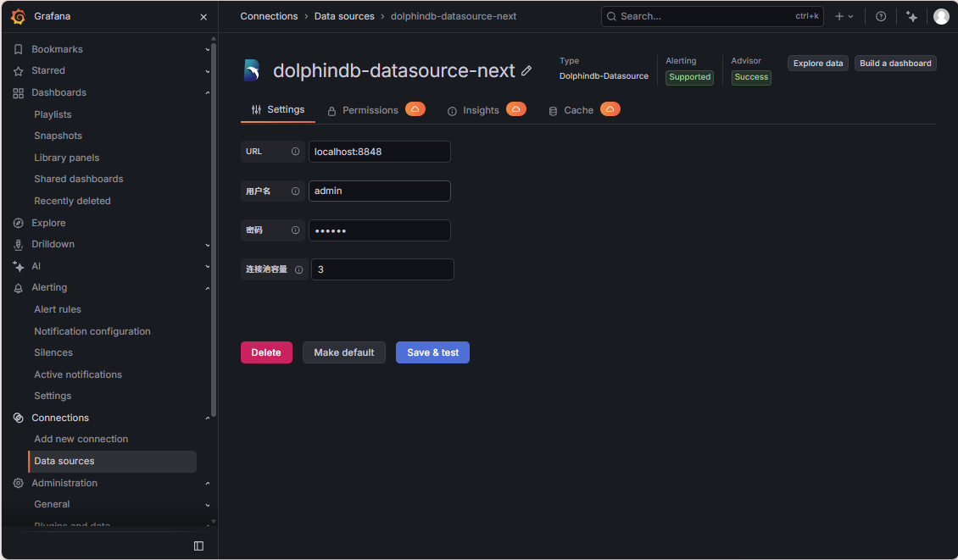Click the Bookmarks icon in sidebar
Viewport: 958px width, 560px height.
pyautogui.click(x=19, y=49)
